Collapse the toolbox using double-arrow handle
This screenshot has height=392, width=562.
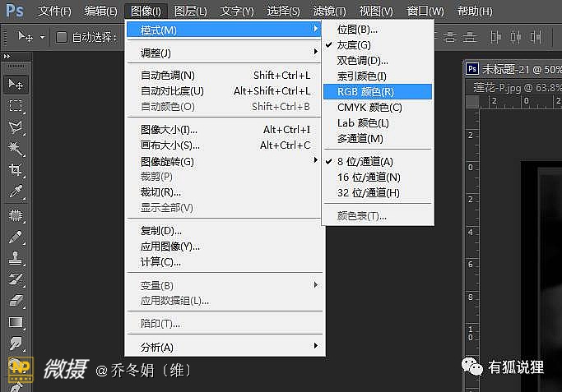[x=8, y=55]
